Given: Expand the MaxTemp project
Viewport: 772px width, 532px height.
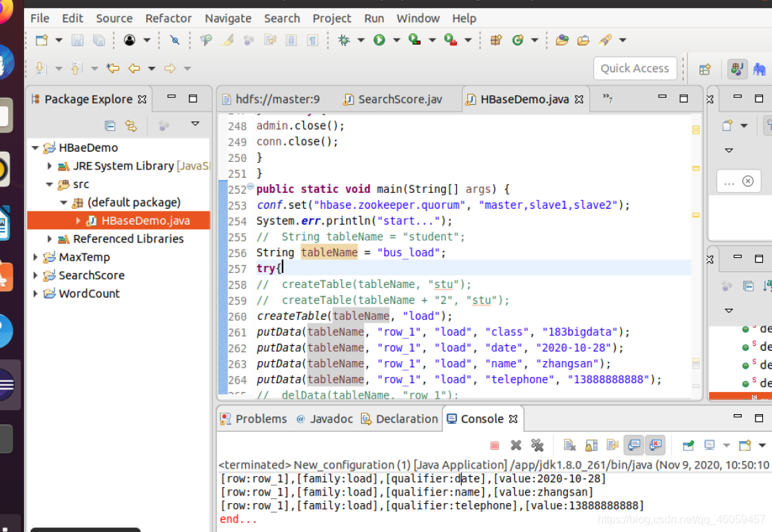Looking at the screenshot, I should coord(35,257).
